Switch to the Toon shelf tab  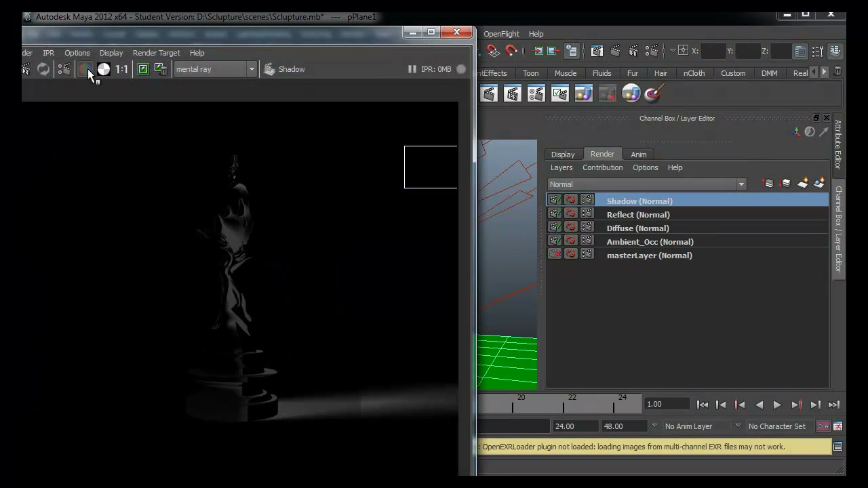pyautogui.click(x=531, y=73)
